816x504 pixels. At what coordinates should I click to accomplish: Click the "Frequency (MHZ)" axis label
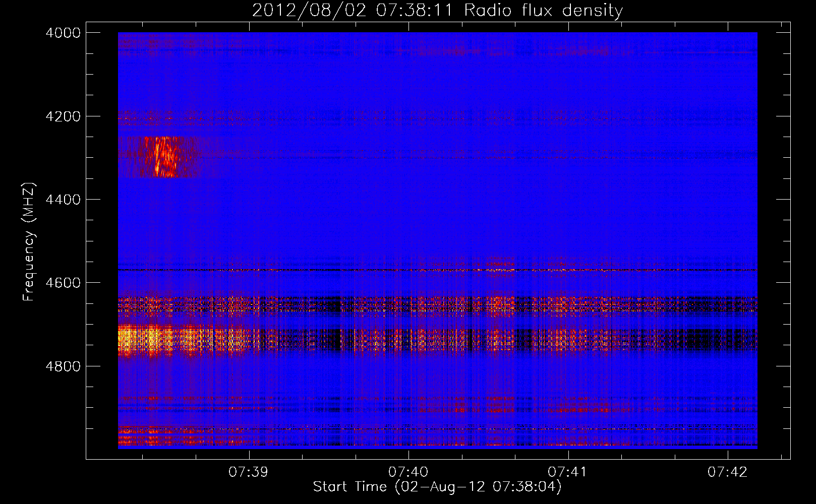(x=29, y=242)
